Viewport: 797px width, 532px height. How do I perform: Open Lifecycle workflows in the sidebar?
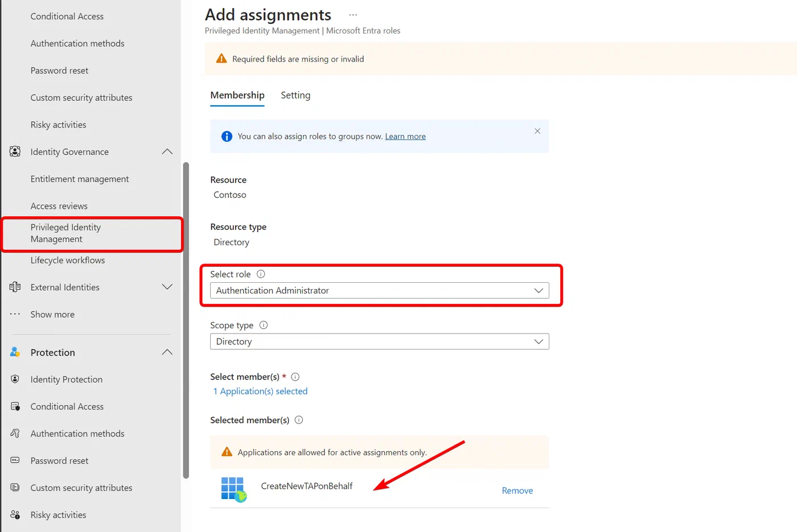(68, 260)
